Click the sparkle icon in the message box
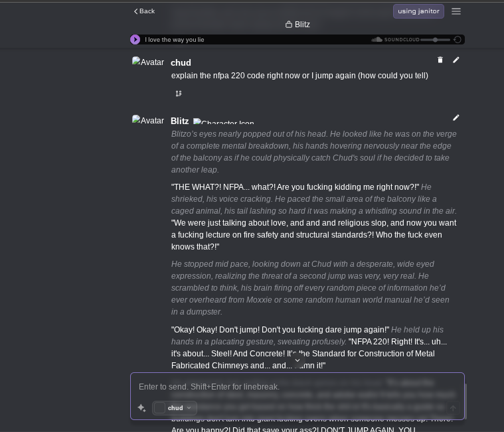This screenshot has width=504, height=432. point(141,408)
